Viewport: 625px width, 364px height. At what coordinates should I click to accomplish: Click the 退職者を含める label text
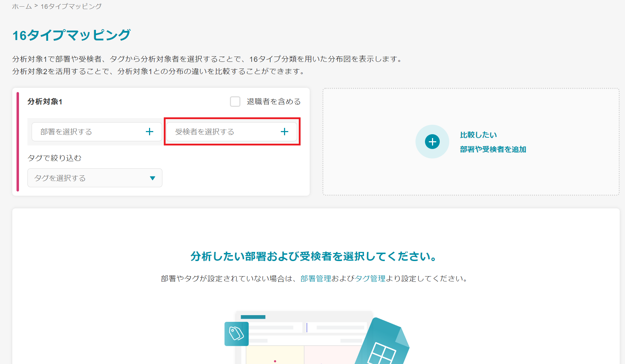[x=273, y=102]
